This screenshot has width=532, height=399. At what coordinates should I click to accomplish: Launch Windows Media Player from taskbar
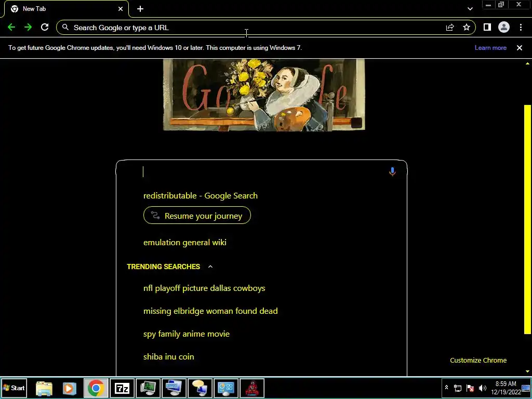coord(69,388)
